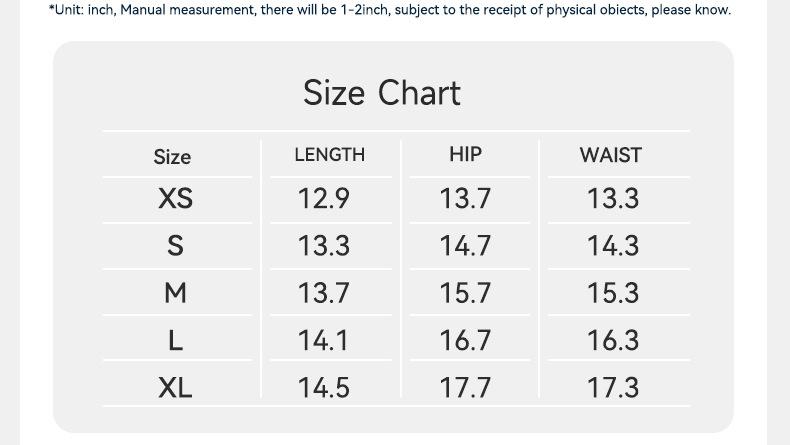This screenshot has height=445, width=790.
Task: Select the S size row label
Action: pos(175,245)
